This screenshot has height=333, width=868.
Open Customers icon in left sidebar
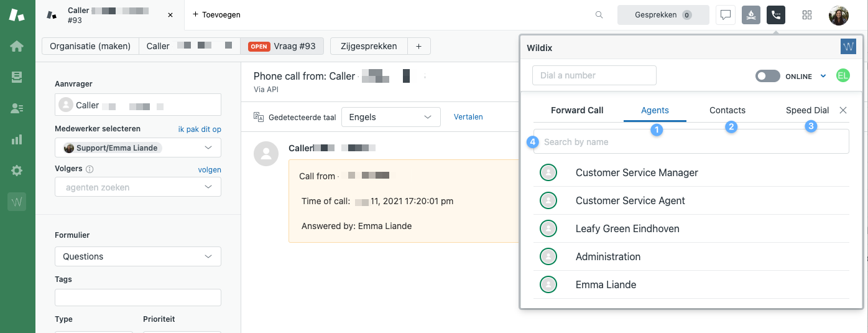(x=17, y=108)
